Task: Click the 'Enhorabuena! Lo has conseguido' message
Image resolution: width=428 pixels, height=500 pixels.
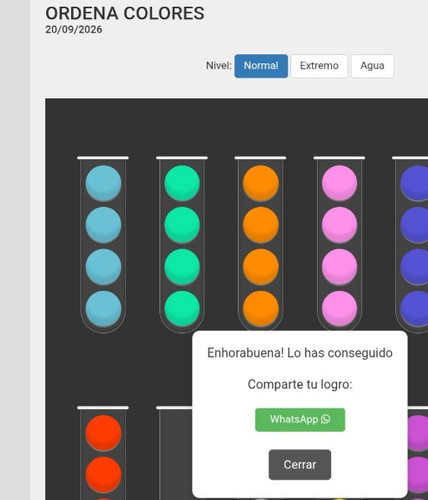Action: 300,353
